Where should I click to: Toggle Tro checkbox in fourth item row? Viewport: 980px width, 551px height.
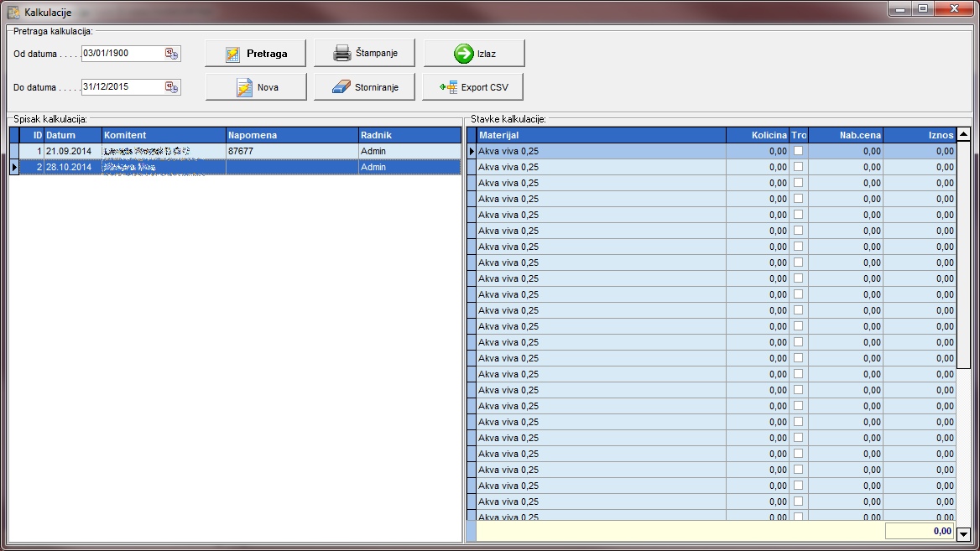tap(798, 199)
